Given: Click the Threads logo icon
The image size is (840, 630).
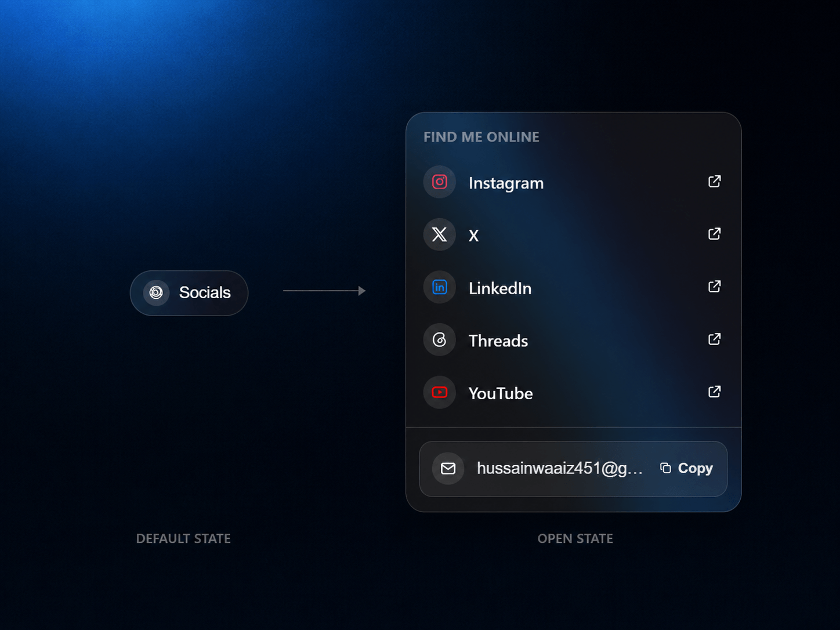Looking at the screenshot, I should tap(440, 340).
